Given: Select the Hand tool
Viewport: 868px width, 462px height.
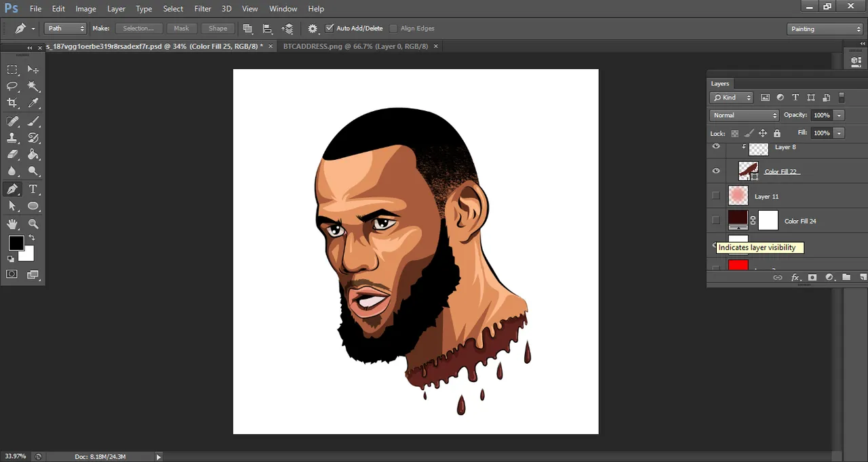Looking at the screenshot, I should click(12, 224).
